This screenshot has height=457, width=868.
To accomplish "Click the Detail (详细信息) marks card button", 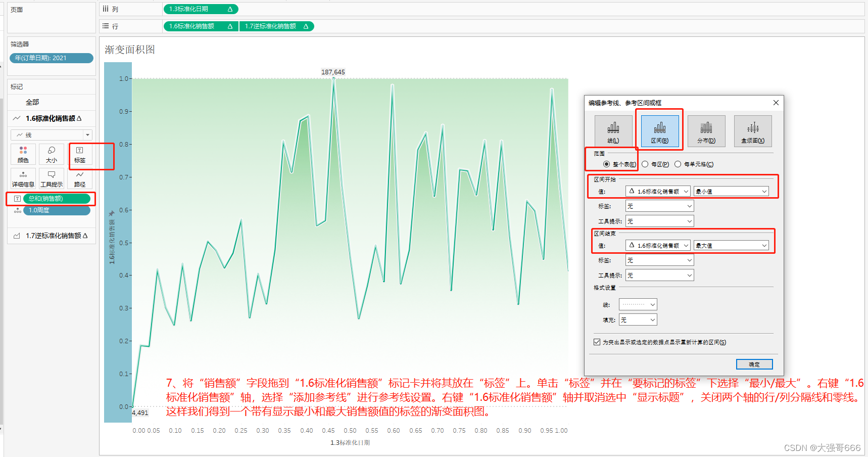I will [23, 178].
